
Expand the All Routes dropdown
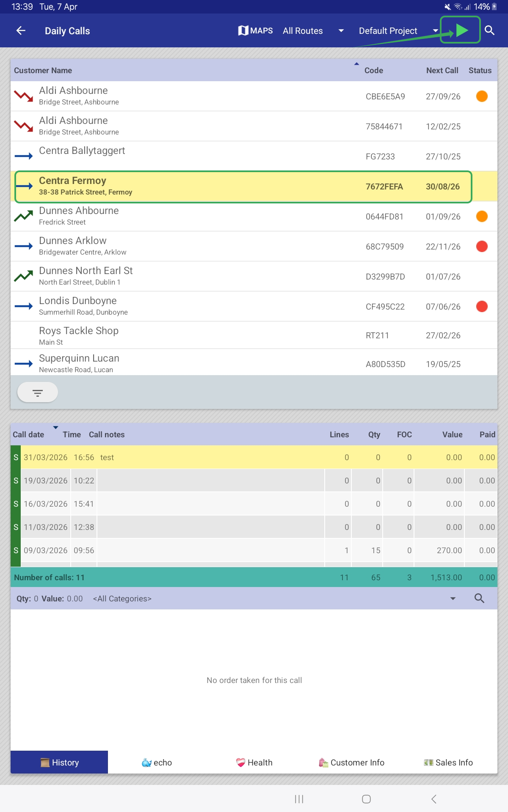pos(313,31)
